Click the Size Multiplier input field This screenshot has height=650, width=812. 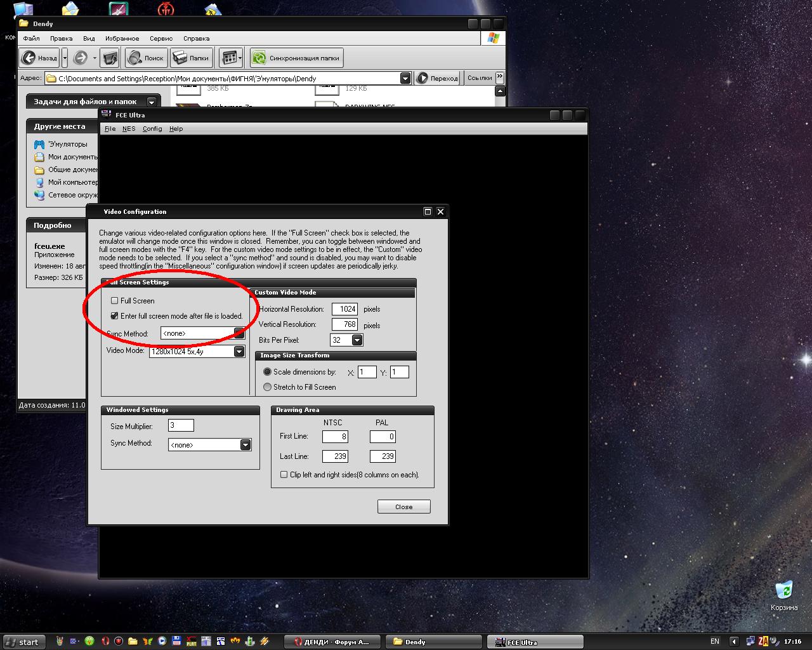click(181, 425)
